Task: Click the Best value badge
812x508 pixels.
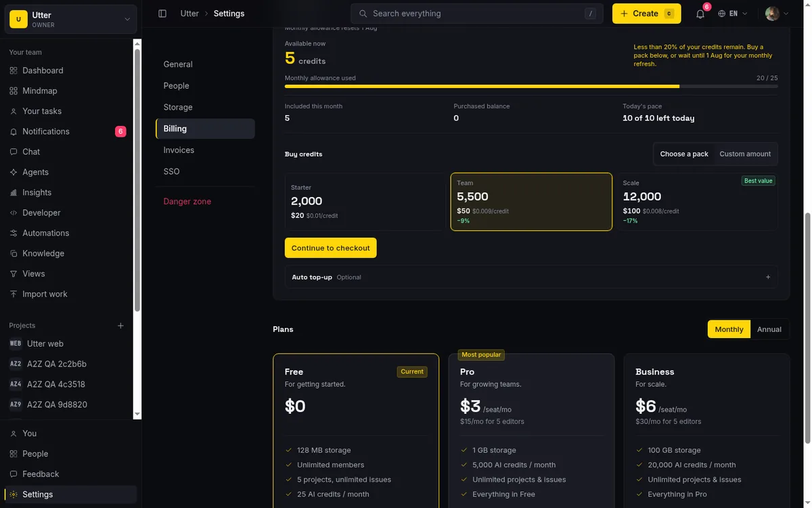Action: tap(759, 181)
